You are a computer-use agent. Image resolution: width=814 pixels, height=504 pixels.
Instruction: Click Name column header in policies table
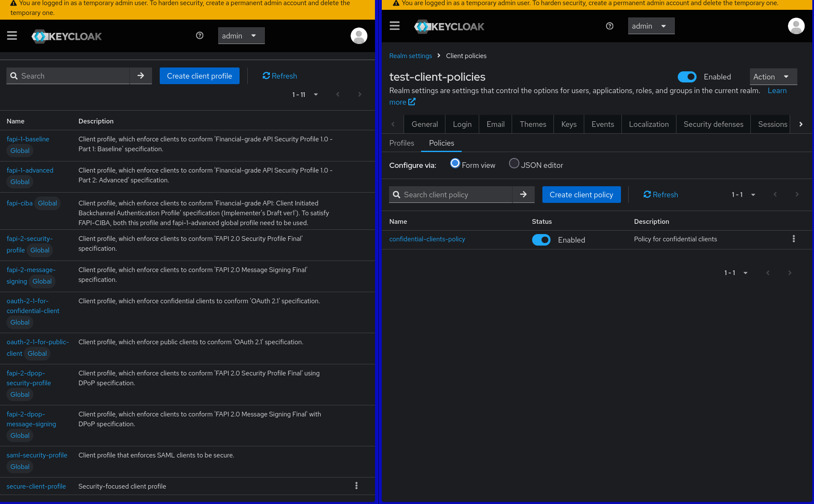(398, 222)
